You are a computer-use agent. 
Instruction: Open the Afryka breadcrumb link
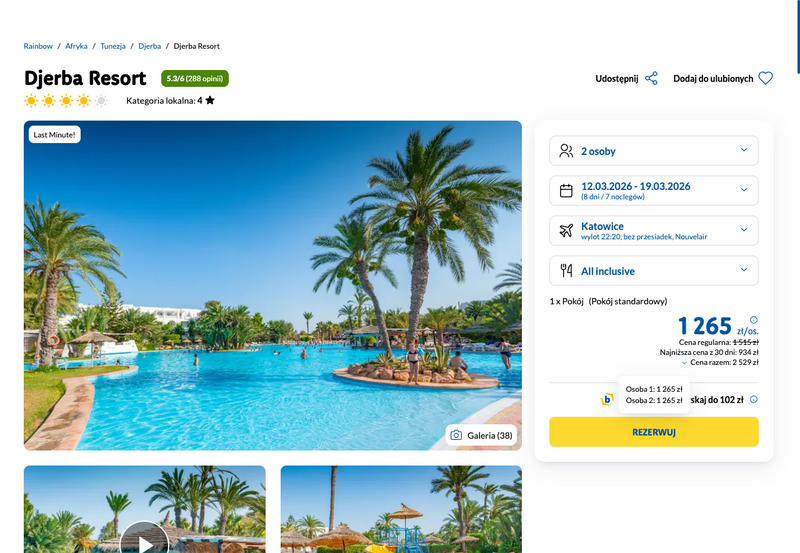coord(76,46)
